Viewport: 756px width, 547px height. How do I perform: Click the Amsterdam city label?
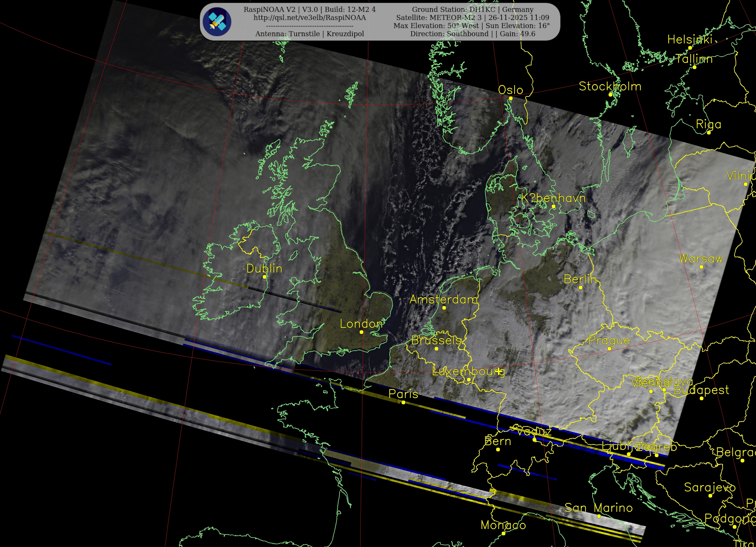pyautogui.click(x=443, y=300)
